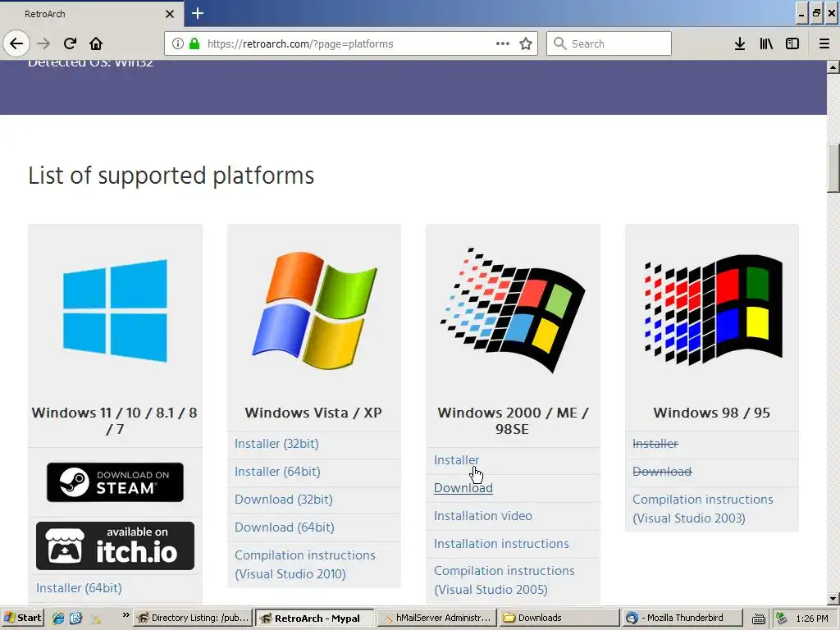Click the keyboard icon in system tray
840x630 pixels.
759,619
